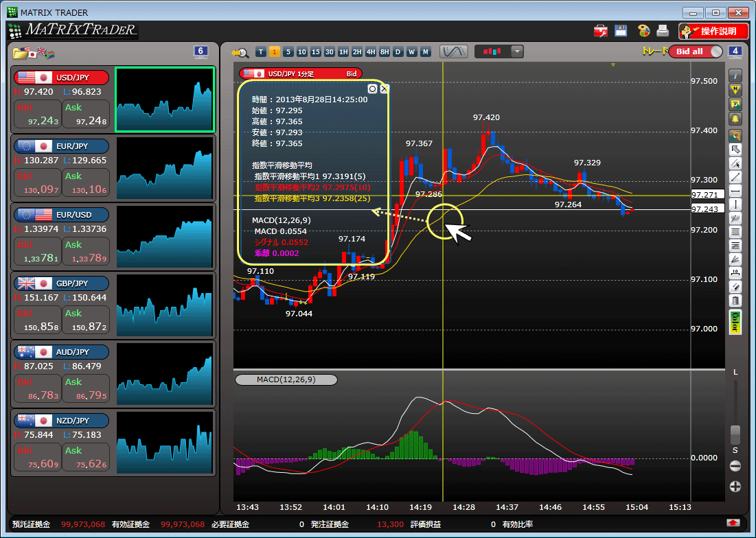Click the alert bell icon

pyautogui.click(x=735, y=119)
